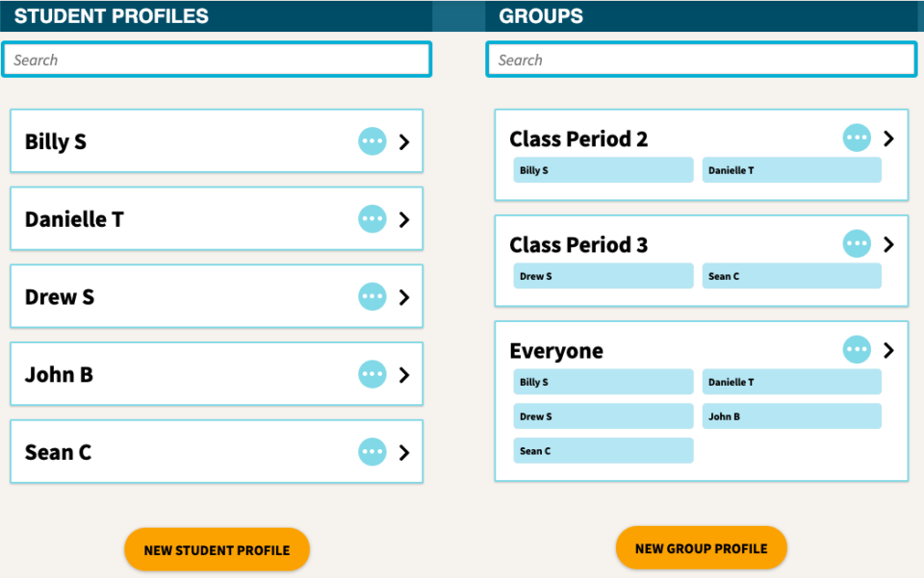Click New Student Profile button

pyautogui.click(x=217, y=550)
